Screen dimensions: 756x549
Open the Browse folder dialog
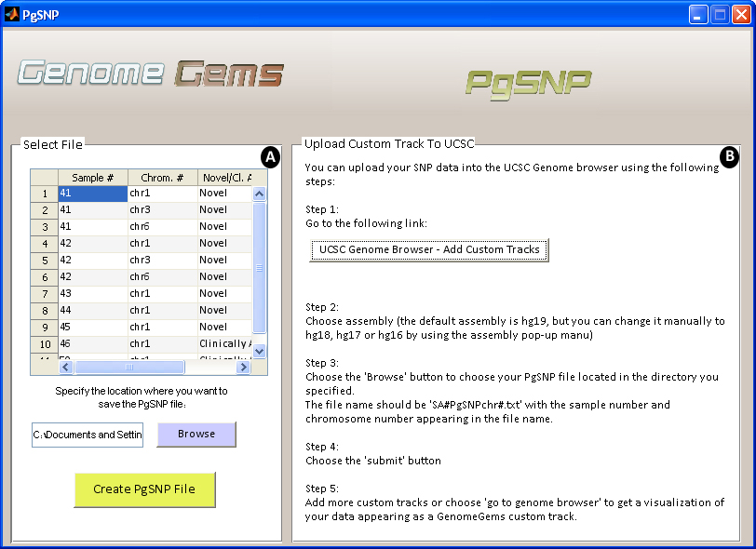pyautogui.click(x=196, y=435)
